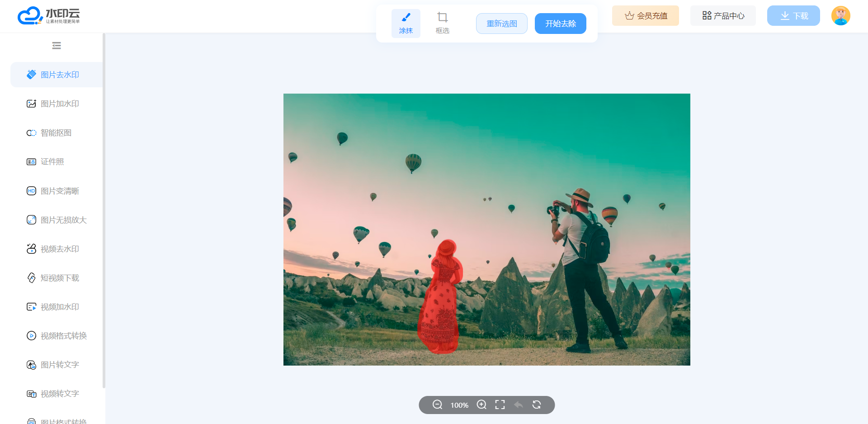
Task: Open 视频格式转换 menu item
Action: (x=57, y=336)
